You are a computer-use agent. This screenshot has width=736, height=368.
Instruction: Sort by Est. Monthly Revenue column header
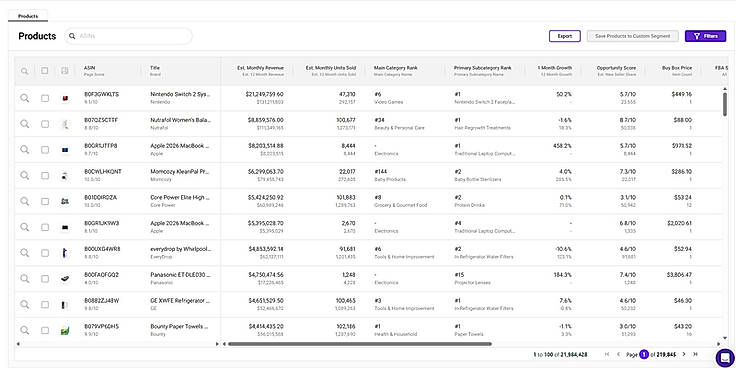click(261, 68)
